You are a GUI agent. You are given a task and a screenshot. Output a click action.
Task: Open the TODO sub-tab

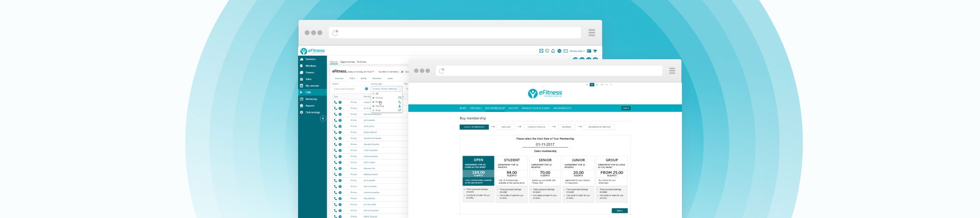point(352,79)
